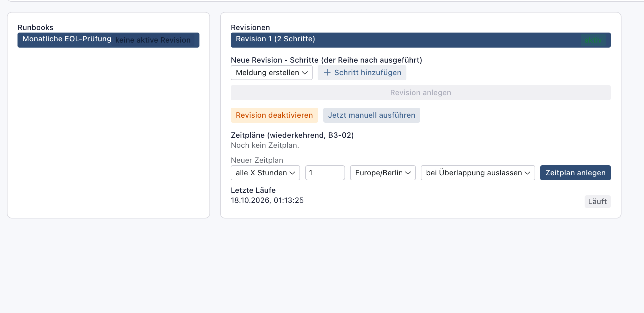
Task: Click the Runbooks heading
Action: click(x=35, y=28)
